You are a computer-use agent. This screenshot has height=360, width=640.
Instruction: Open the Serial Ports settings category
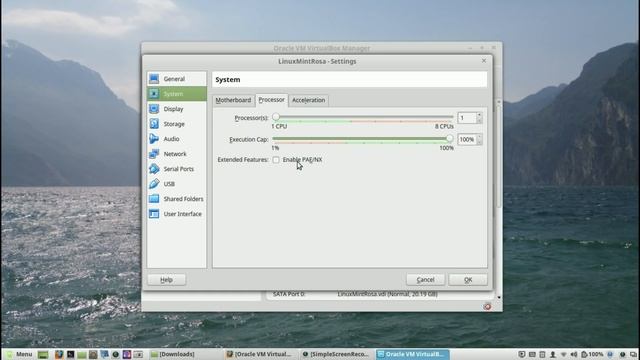tap(176, 169)
